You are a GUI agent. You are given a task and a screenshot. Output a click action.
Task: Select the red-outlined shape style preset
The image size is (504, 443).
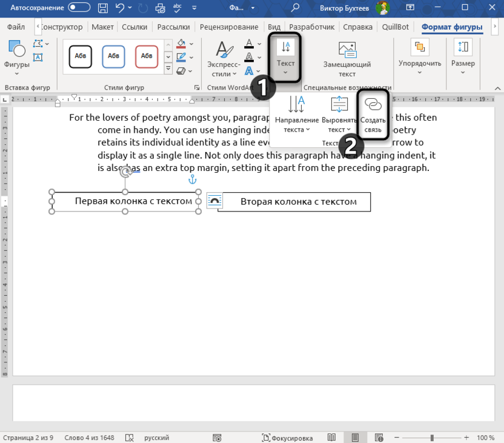(x=147, y=56)
